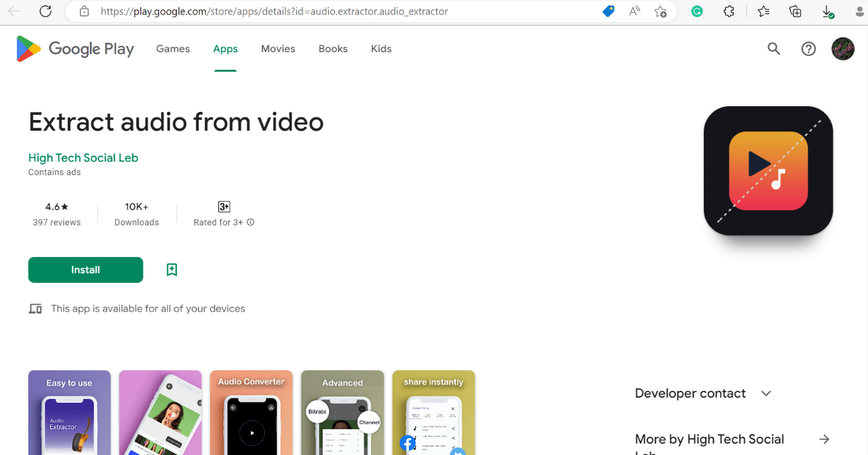Screen dimensions: 868x455
Task: Open the 'Easy to use' screenshot thumbnail
Action: coord(69,412)
